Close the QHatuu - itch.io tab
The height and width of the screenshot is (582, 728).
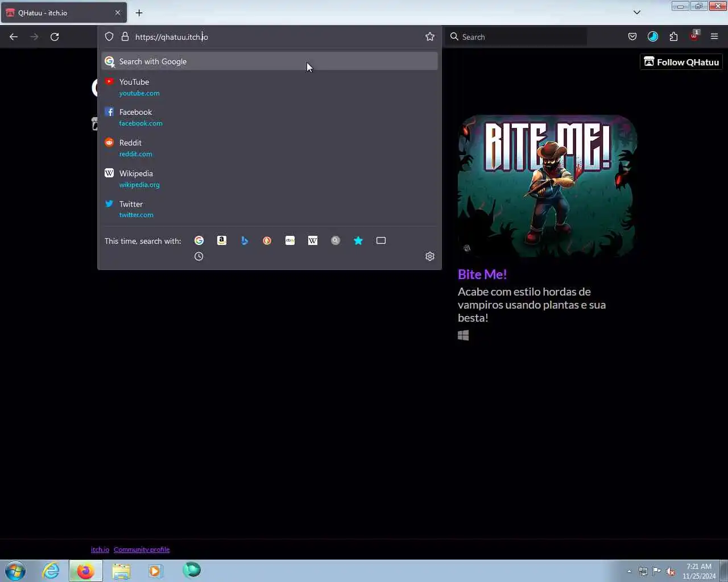pyautogui.click(x=118, y=13)
